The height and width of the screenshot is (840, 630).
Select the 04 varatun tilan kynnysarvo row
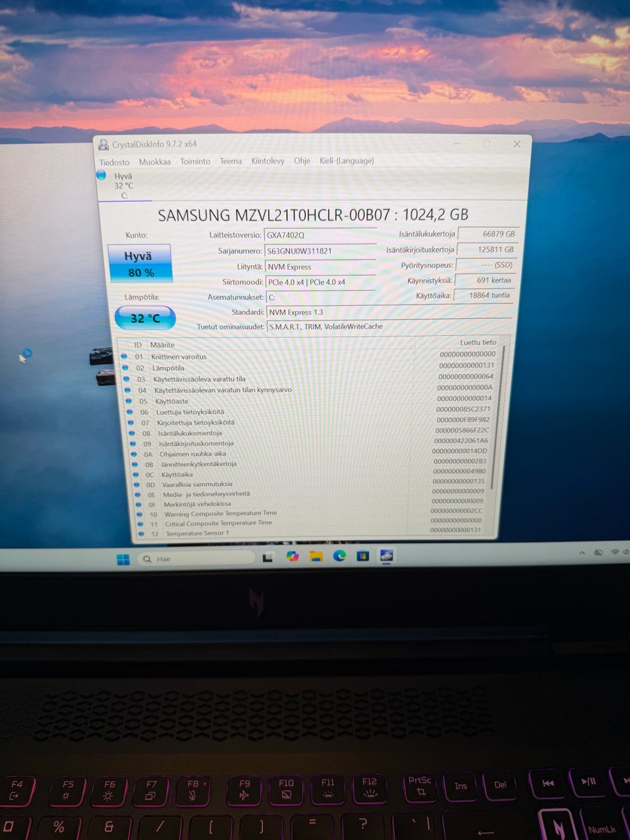(308, 389)
